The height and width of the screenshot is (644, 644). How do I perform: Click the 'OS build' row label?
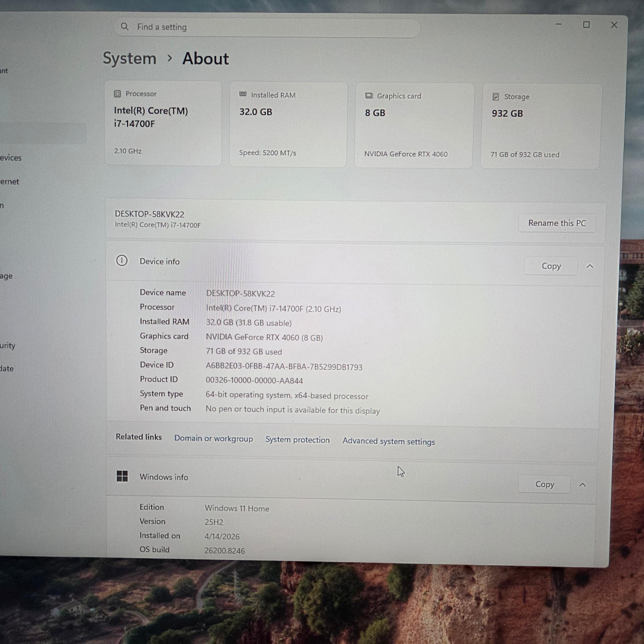click(x=154, y=549)
